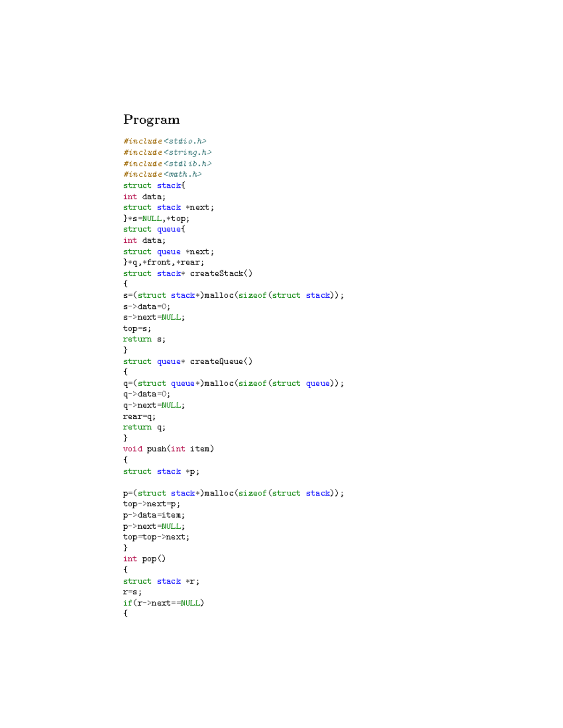Select the include stdio.h line

click(x=166, y=141)
